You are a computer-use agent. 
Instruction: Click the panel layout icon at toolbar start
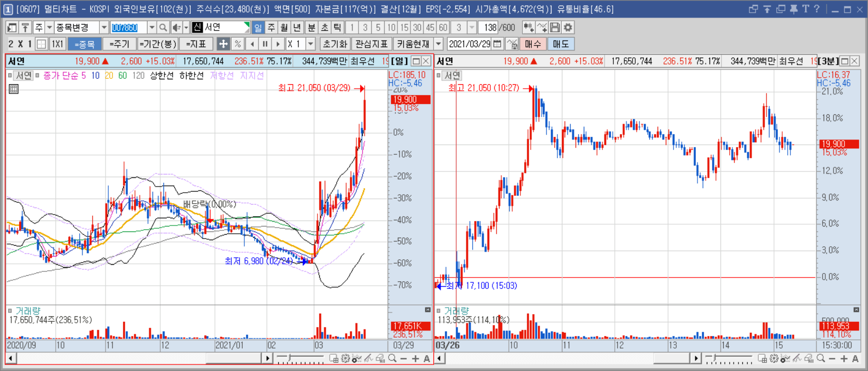[12, 27]
